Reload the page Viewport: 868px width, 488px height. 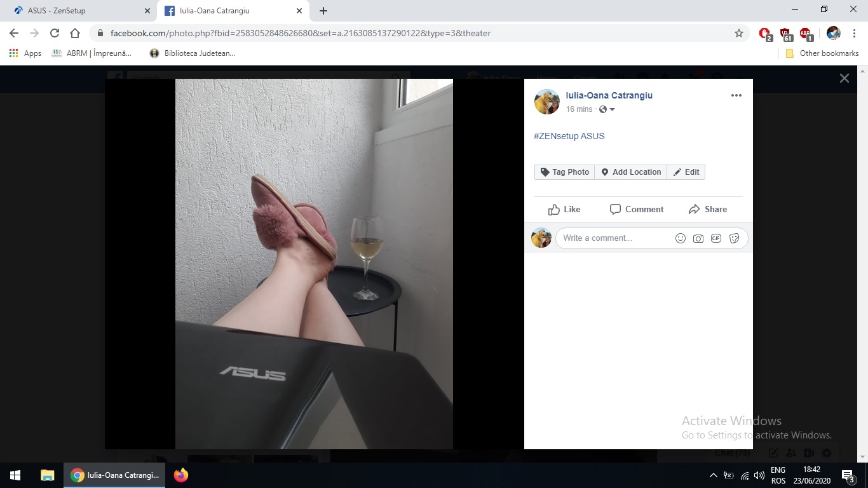(55, 33)
